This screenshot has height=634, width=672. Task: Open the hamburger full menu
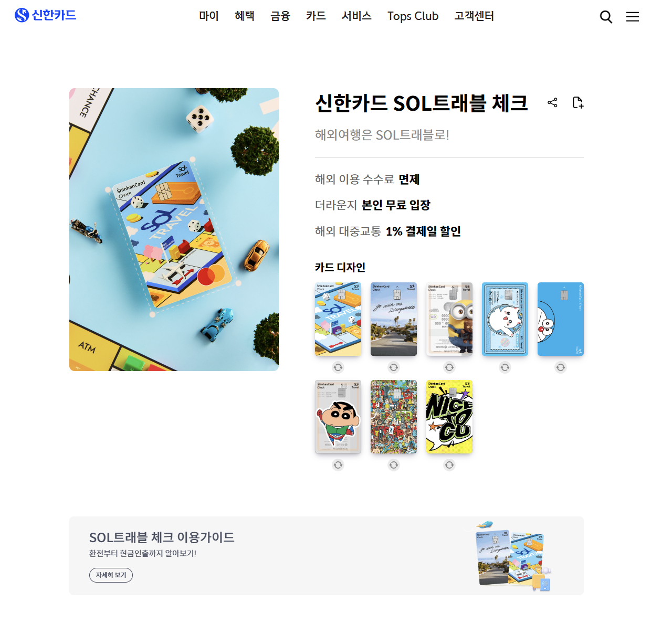633,17
